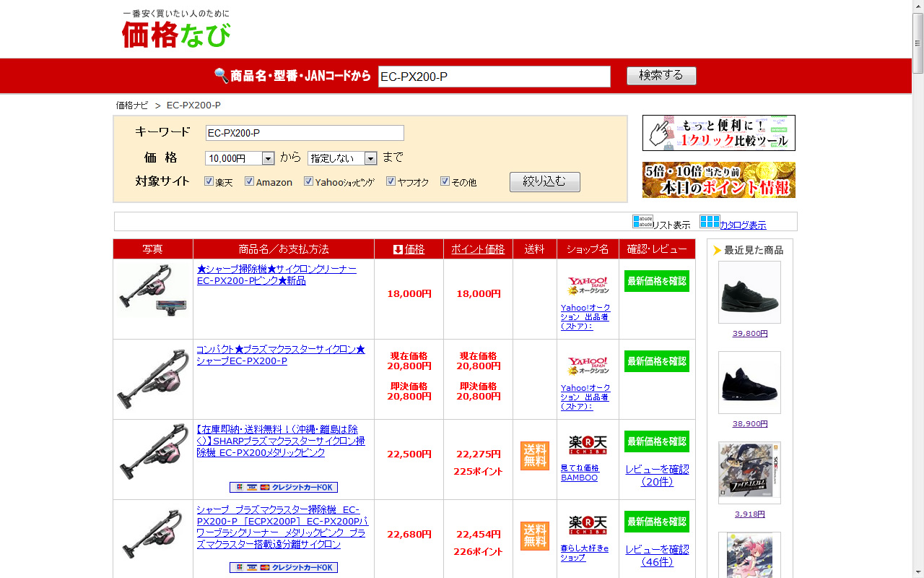Click 最新価格を確認 for 22,680円 item
The width and height of the screenshot is (924, 578).
pyautogui.click(x=657, y=522)
